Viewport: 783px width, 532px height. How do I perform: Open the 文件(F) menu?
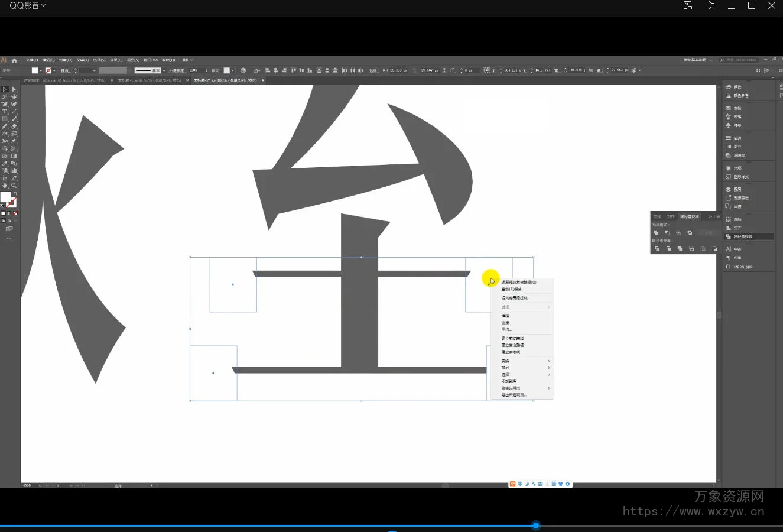32,60
